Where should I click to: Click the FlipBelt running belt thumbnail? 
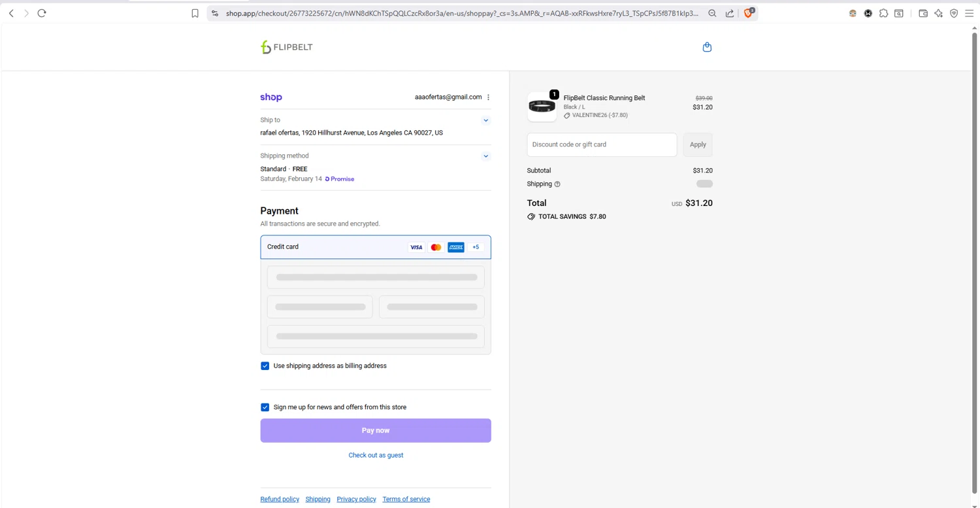542,107
